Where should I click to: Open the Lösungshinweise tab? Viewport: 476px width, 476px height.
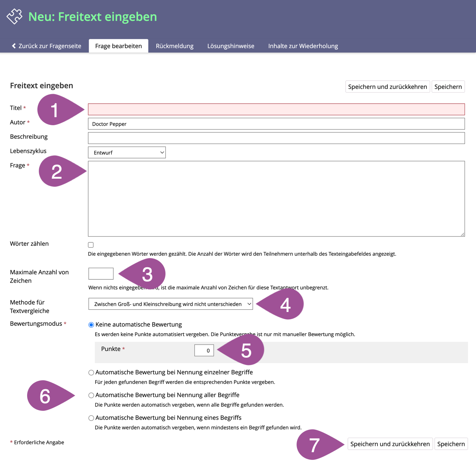[x=231, y=46]
